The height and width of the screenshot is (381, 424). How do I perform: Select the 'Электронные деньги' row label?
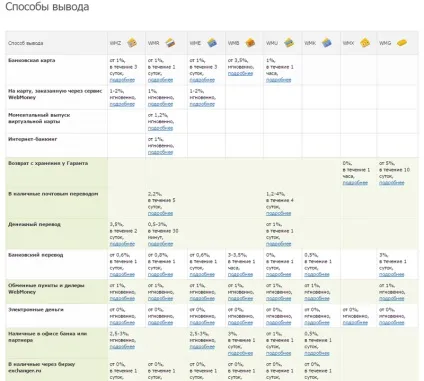coord(35,310)
